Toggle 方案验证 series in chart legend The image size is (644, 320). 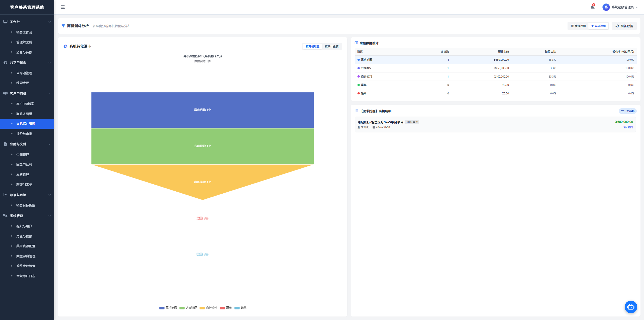(188, 308)
